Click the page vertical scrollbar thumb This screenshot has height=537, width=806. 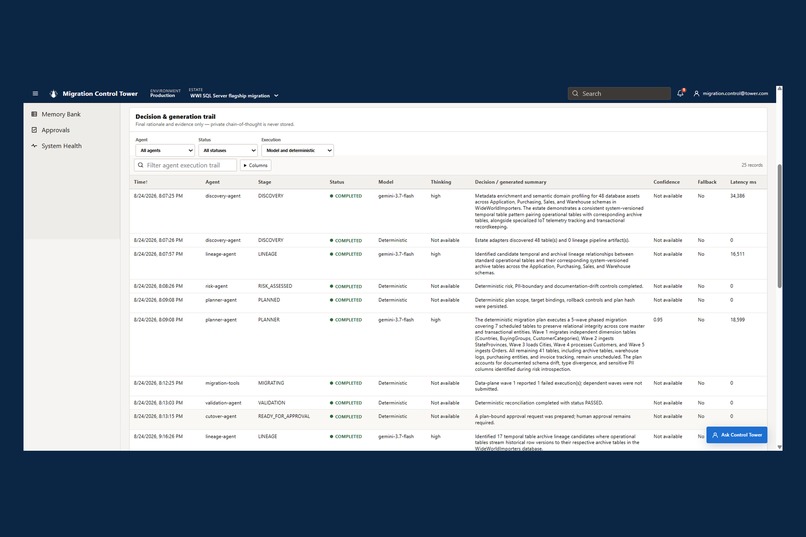click(x=779, y=226)
